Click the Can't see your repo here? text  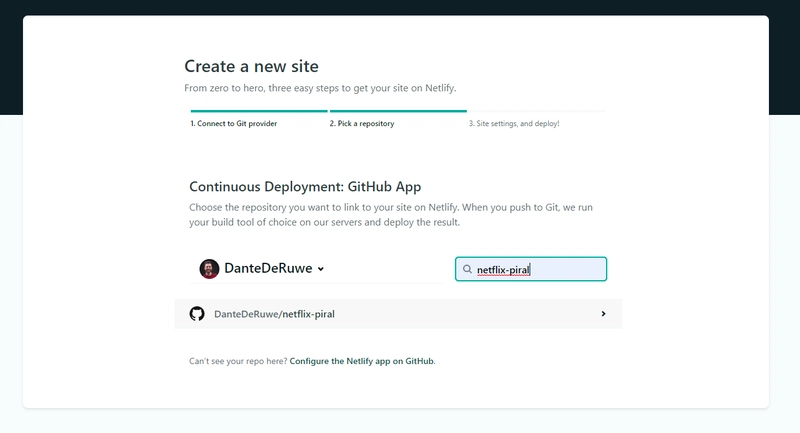coord(238,361)
